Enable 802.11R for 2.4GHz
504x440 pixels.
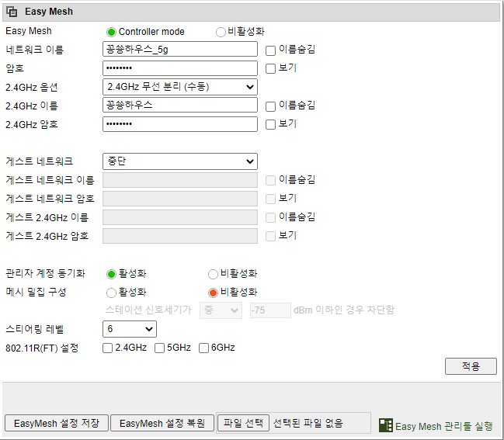(107, 348)
